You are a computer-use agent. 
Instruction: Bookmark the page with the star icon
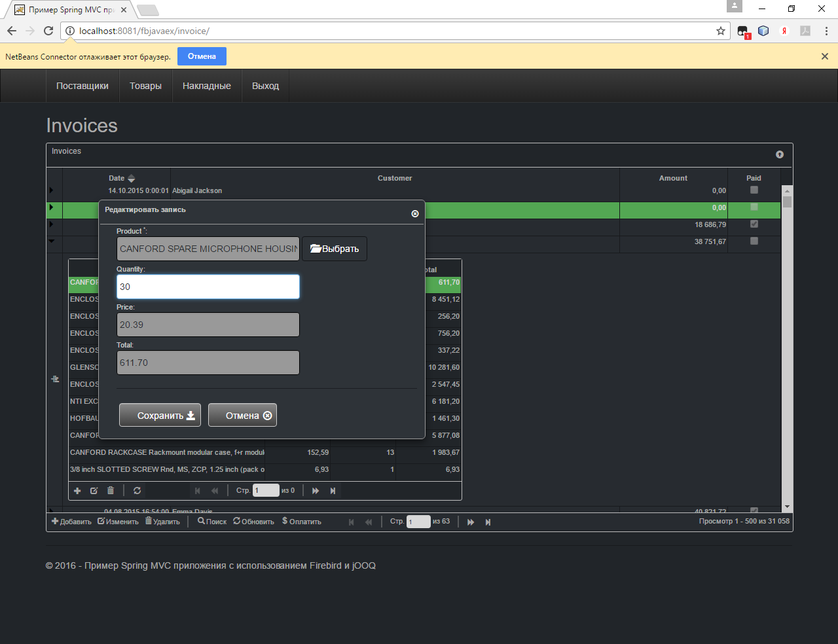pos(721,31)
